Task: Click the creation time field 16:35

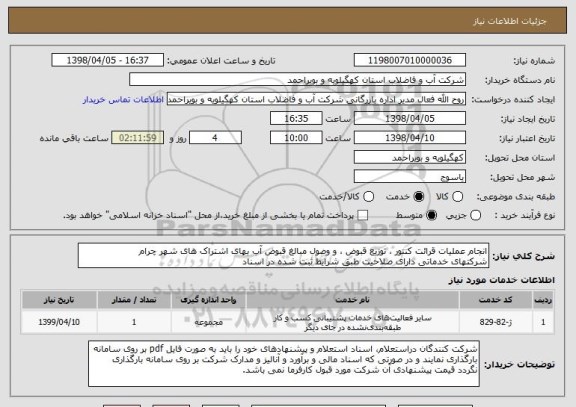Action: [296, 119]
